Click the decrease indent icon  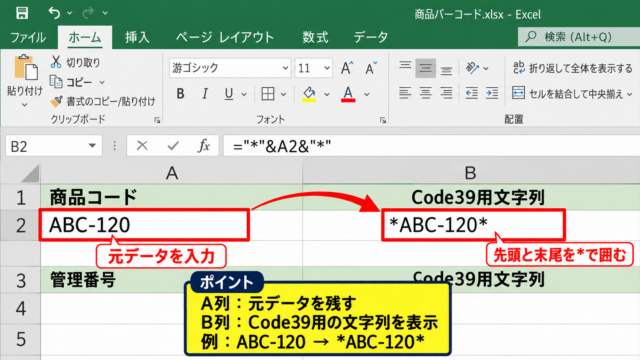pyautogui.click(x=471, y=93)
